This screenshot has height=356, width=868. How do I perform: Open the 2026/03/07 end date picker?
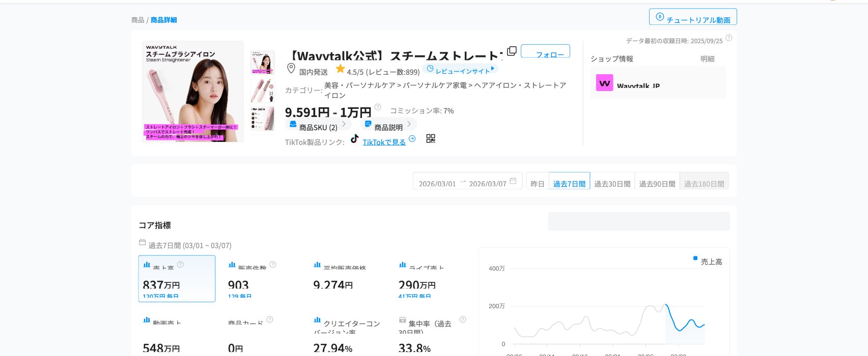tap(487, 184)
